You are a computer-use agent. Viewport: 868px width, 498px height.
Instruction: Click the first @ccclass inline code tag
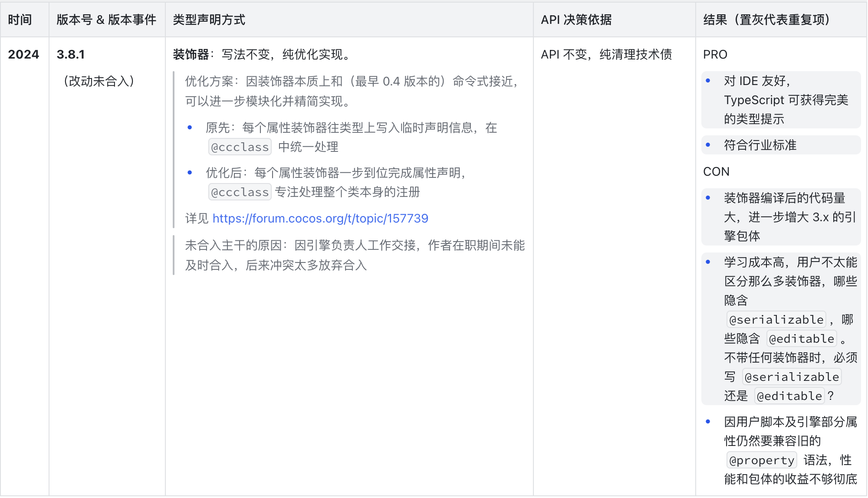tap(240, 147)
